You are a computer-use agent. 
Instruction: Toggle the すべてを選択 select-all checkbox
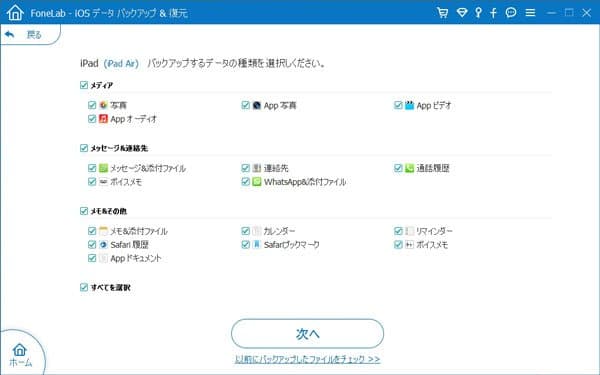[x=84, y=287]
